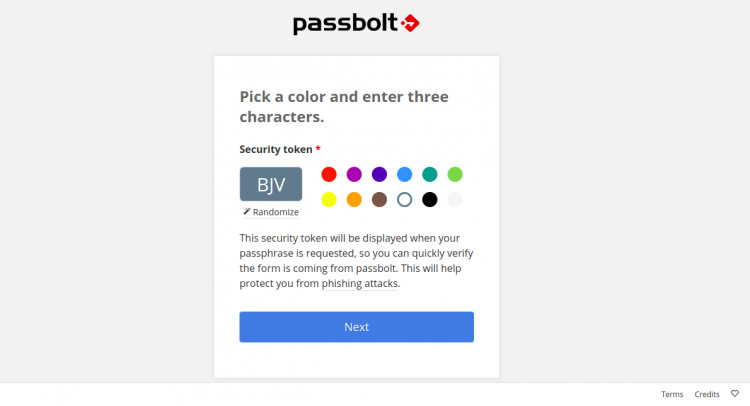Choose the light green color swatch
The image size is (750, 406).
[x=455, y=174]
